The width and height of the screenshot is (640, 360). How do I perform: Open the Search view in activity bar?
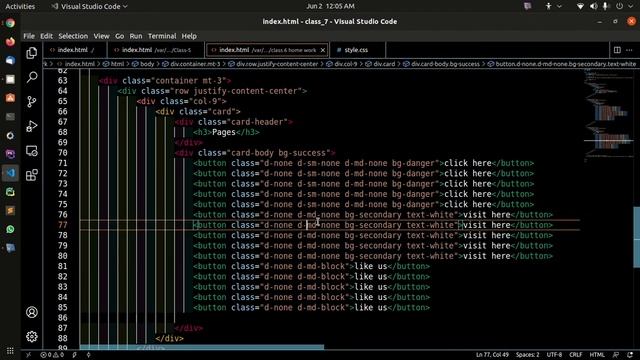(x=32, y=77)
